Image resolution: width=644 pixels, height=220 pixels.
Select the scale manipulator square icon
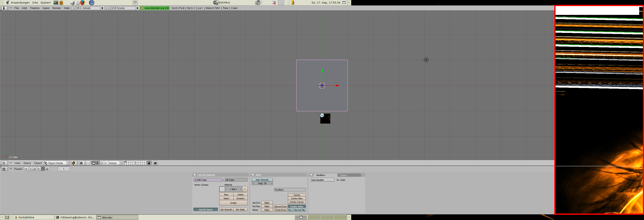coord(106,163)
